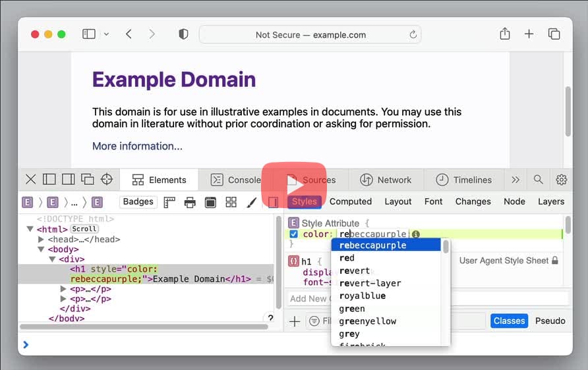Open inspector search magnifier icon

(x=538, y=179)
